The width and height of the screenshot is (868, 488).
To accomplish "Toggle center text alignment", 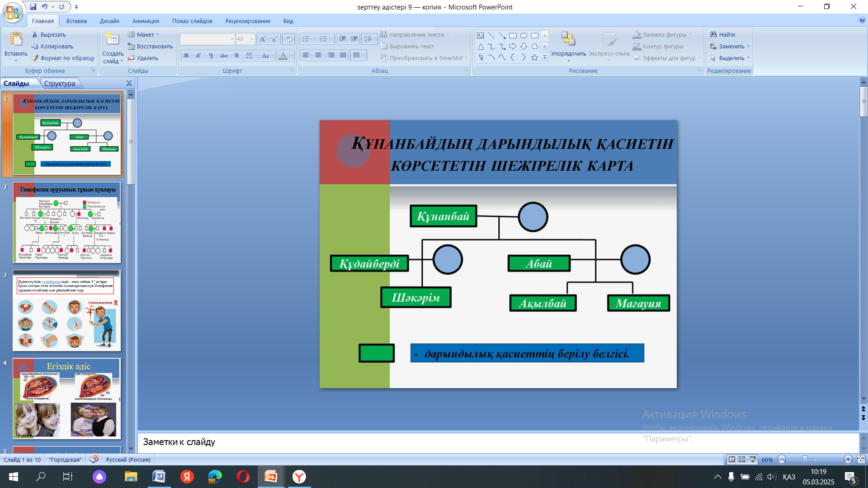I will [318, 55].
